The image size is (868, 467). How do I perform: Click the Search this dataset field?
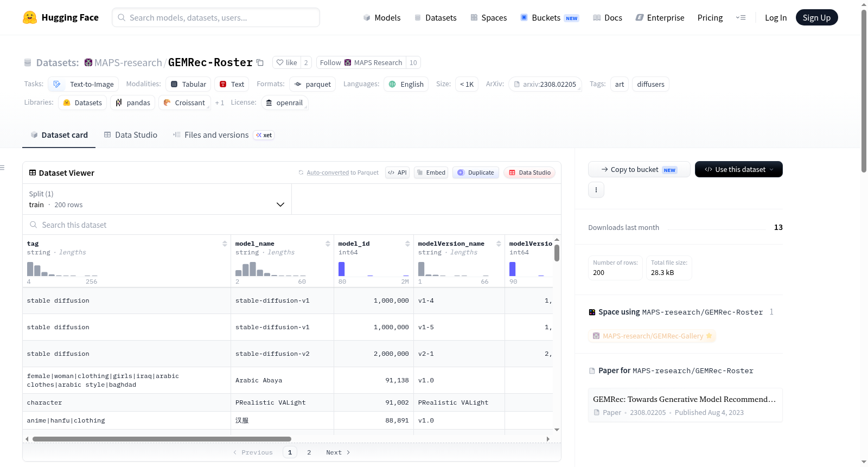(x=292, y=225)
